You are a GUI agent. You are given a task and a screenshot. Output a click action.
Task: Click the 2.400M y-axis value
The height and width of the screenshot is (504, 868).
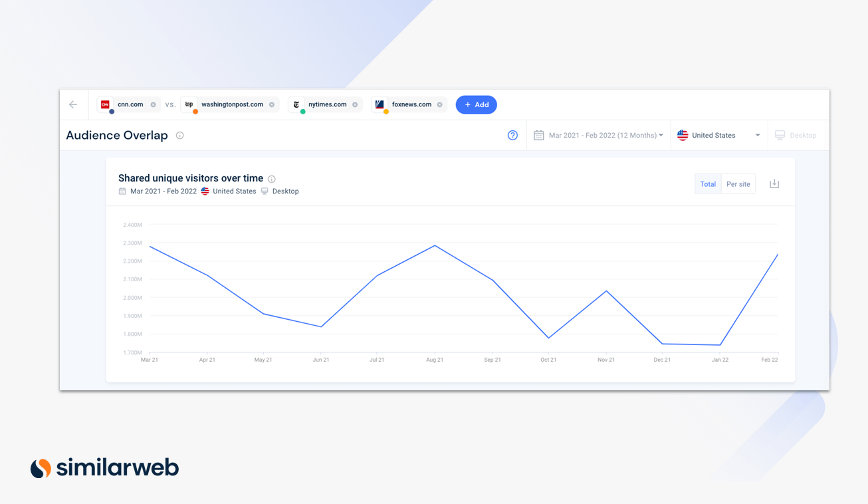132,225
